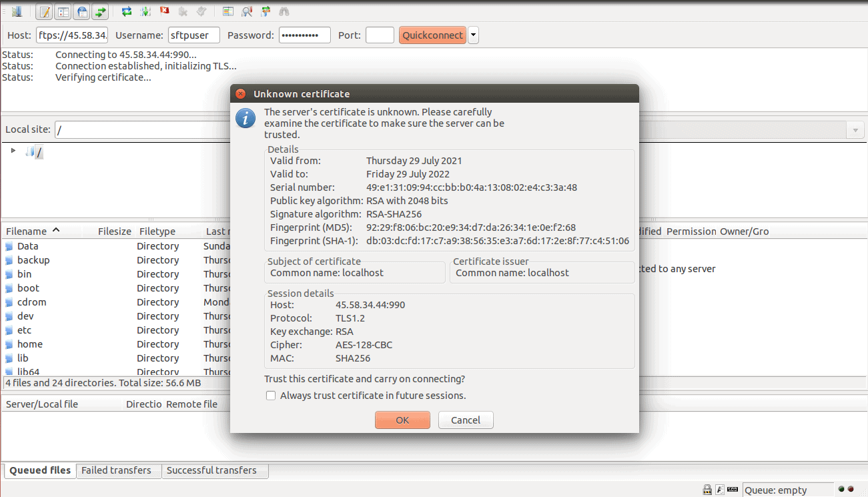Select the bin folder icon
The height and width of the screenshot is (497, 868).
point(9,274)
